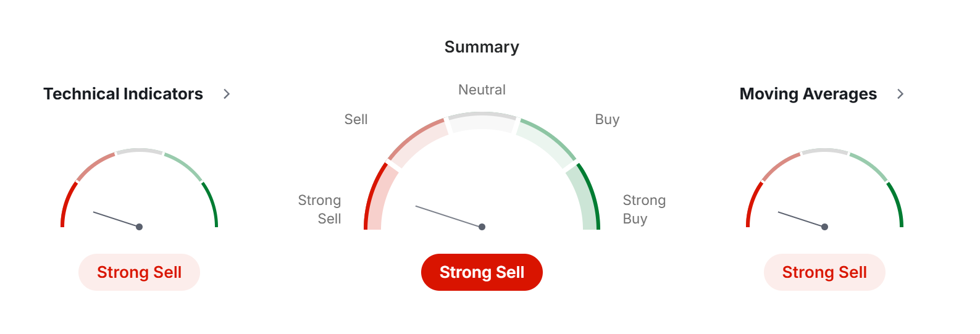Click Technical Indicators gauge needle pivot dot
This screenshot has width=980, height=334.
tap(140, 227)
